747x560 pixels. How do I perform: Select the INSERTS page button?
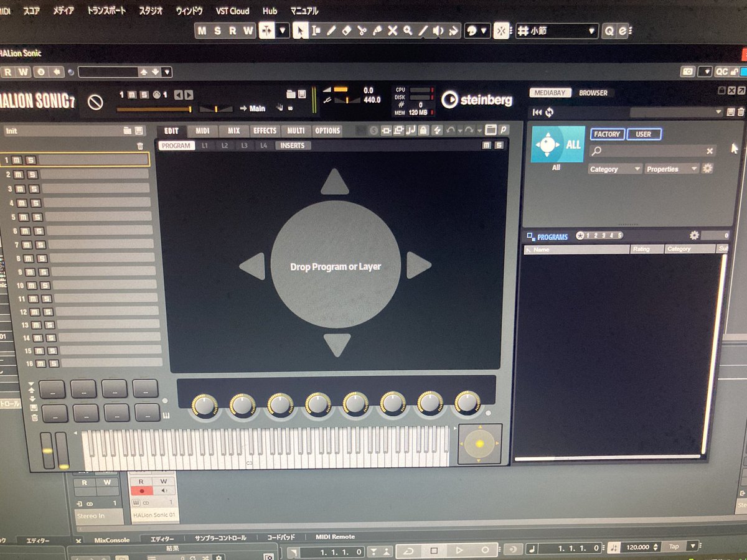click(293, 146)
